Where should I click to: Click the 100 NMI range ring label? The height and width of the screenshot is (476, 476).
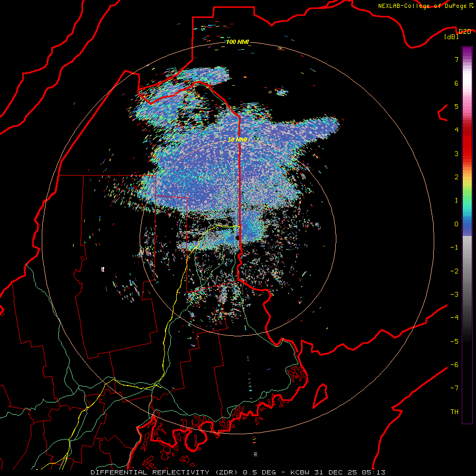(x=237, y=42)
